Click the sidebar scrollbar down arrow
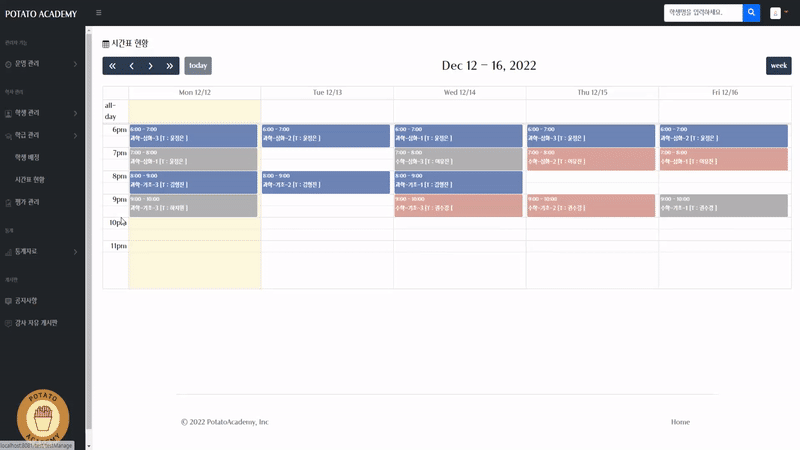 click(89, 446)
